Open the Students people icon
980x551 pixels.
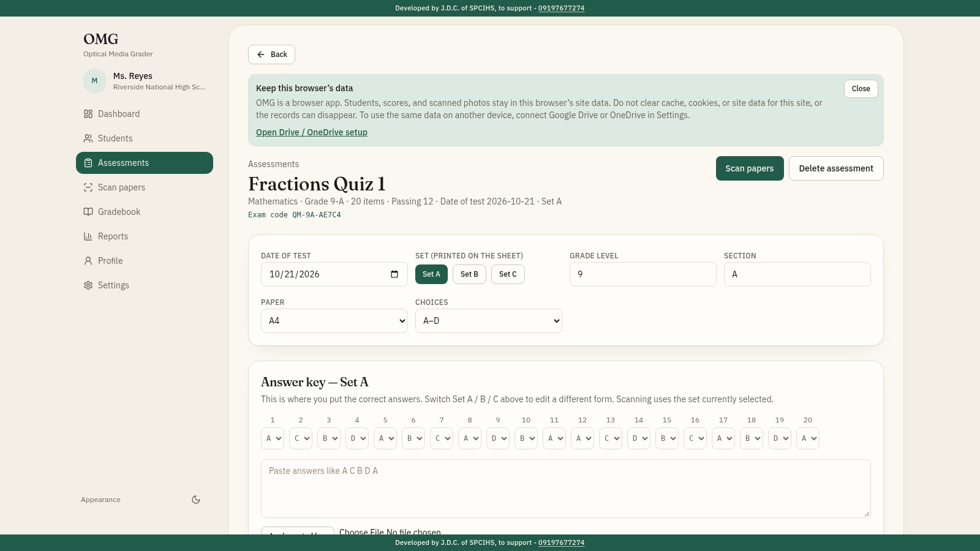tap(88, 138)
